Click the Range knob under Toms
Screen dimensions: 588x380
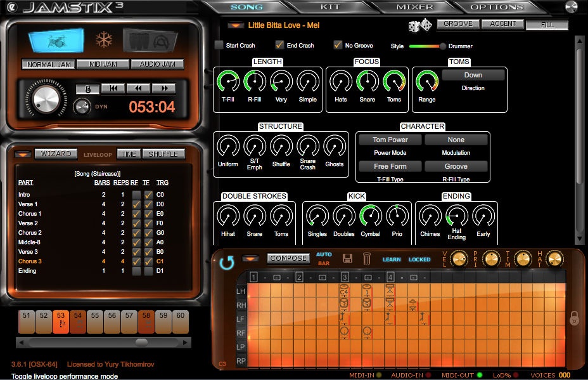(427, 81)
